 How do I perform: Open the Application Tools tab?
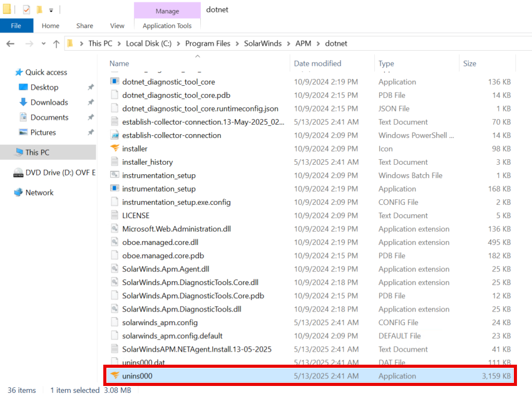tap(167, 26)
